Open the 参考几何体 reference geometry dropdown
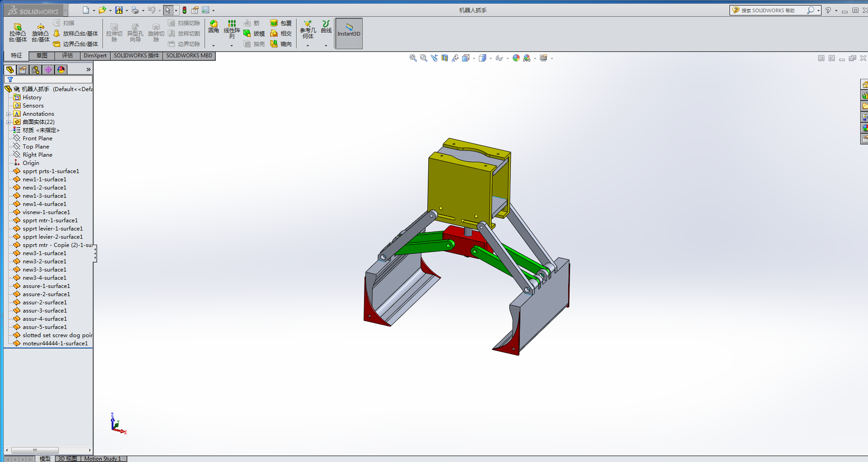The width and height of the screenshot is (868, 462). (x=308, y=46)
